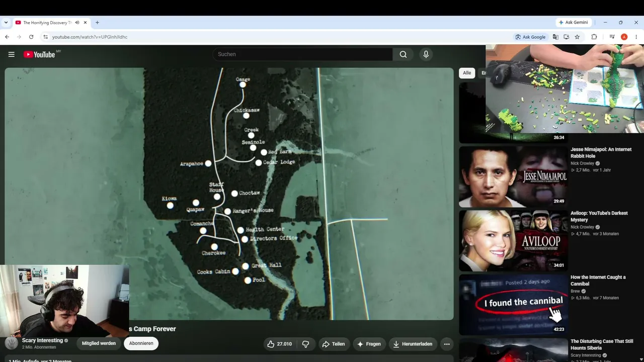The width and height of the screenshot is (644, 362).
Task: Focus the Suchen search field
Action: [x=302, y=54]
